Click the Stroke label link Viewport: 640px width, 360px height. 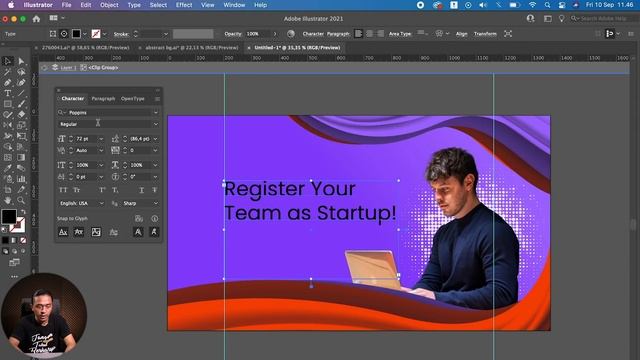coord(121,34)
